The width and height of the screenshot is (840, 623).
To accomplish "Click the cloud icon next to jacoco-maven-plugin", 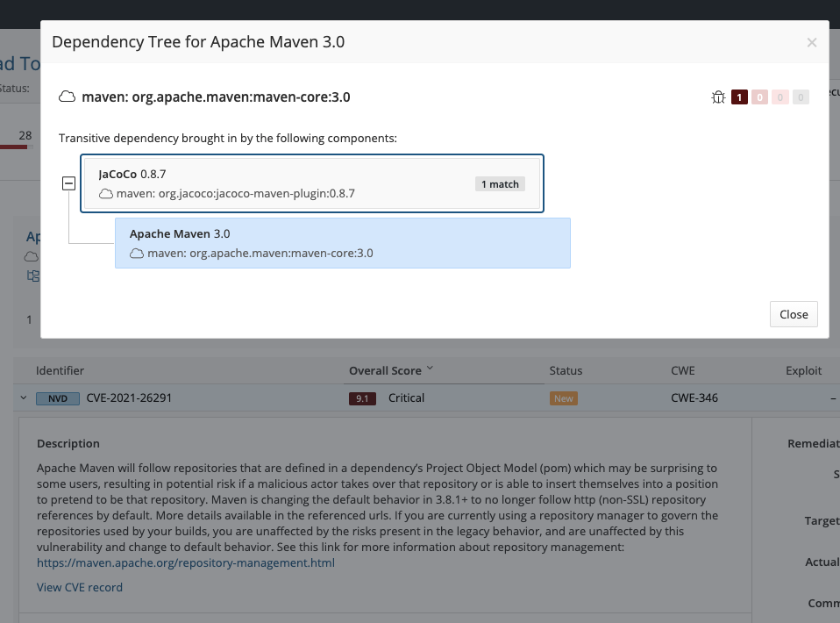I will [x=106, y=194].
